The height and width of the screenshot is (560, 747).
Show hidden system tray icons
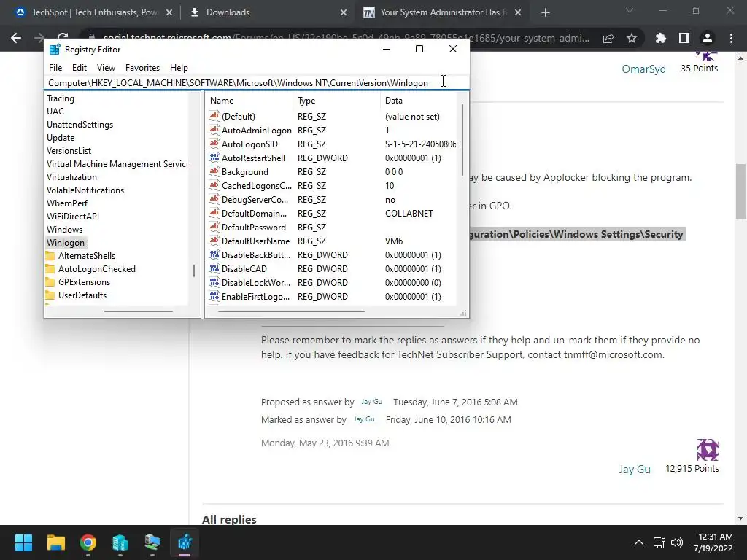[639, 542]
